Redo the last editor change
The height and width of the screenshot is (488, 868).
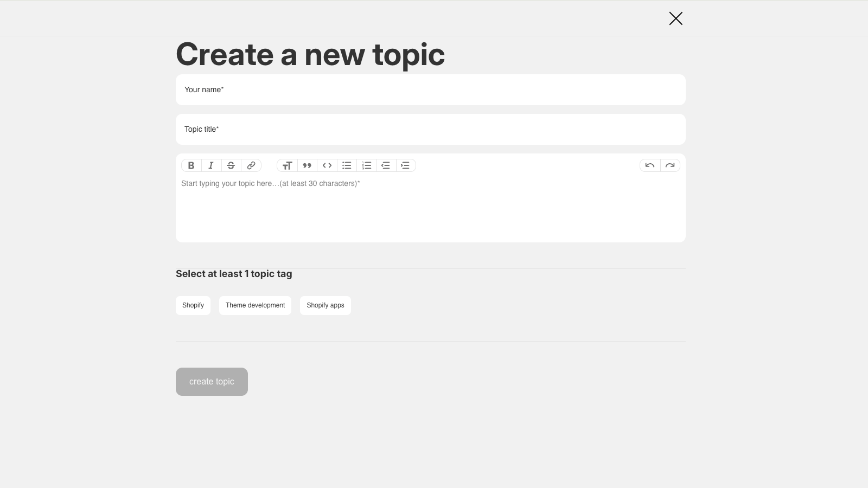click(x=670, y=165)
